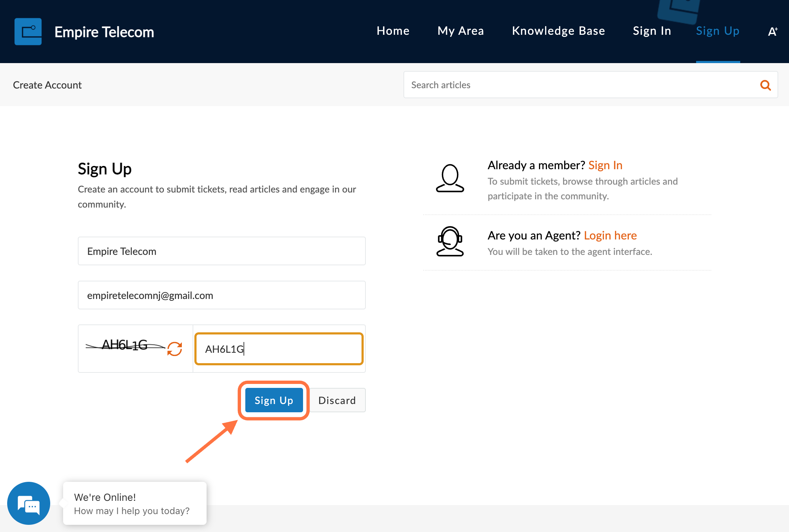Click the blue Sign Up button
This screenshot has width=789, height=532.
click(274, 400)
